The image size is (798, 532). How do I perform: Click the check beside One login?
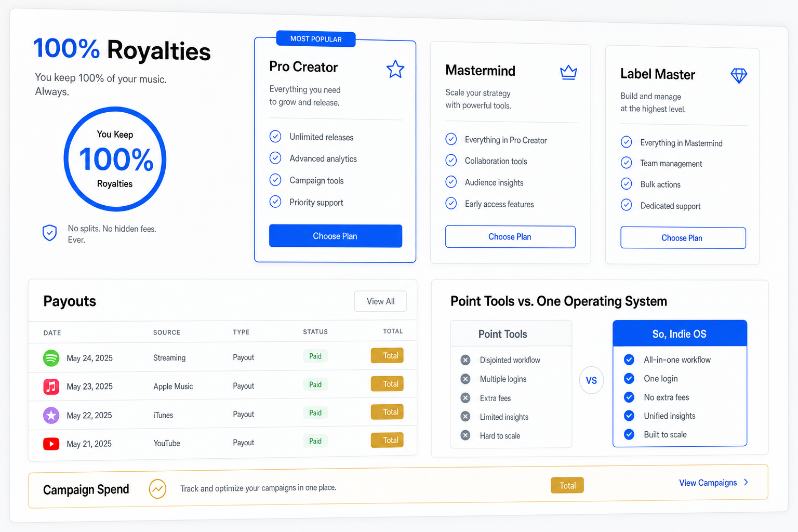[x=629, y=378]
